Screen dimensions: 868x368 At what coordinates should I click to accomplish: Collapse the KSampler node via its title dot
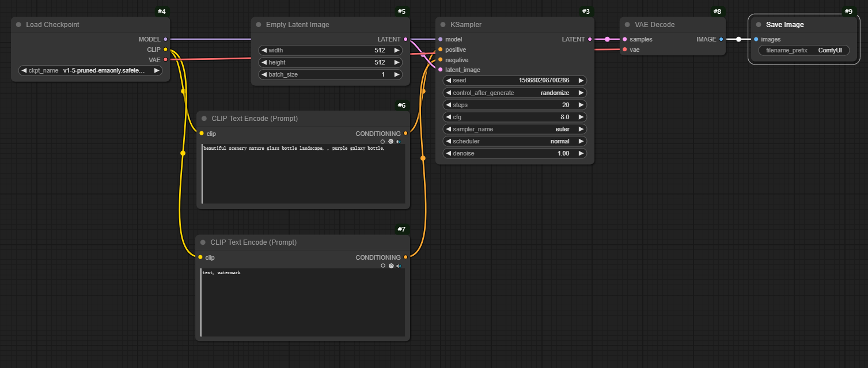click(x=442, y=25)
